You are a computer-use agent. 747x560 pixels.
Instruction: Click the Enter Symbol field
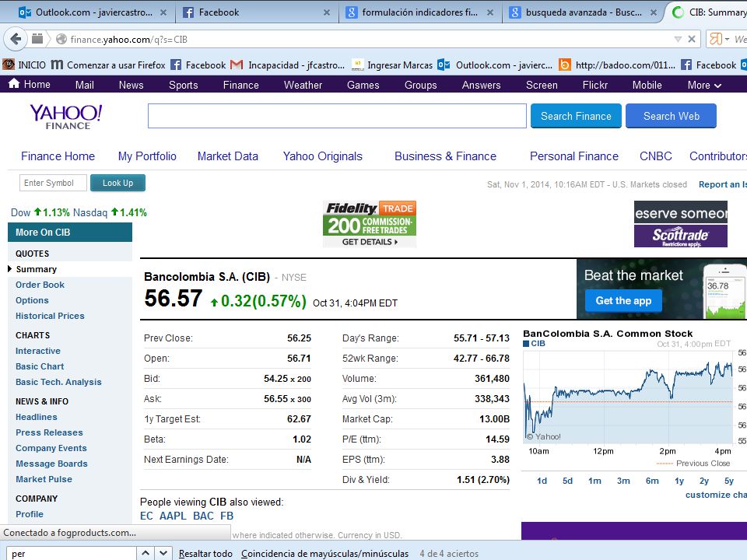pyautogui.click(x=53, y=183)
